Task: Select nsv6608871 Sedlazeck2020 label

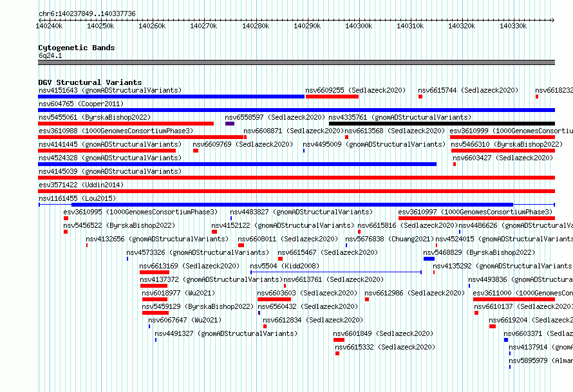Action: coord(294,131)
